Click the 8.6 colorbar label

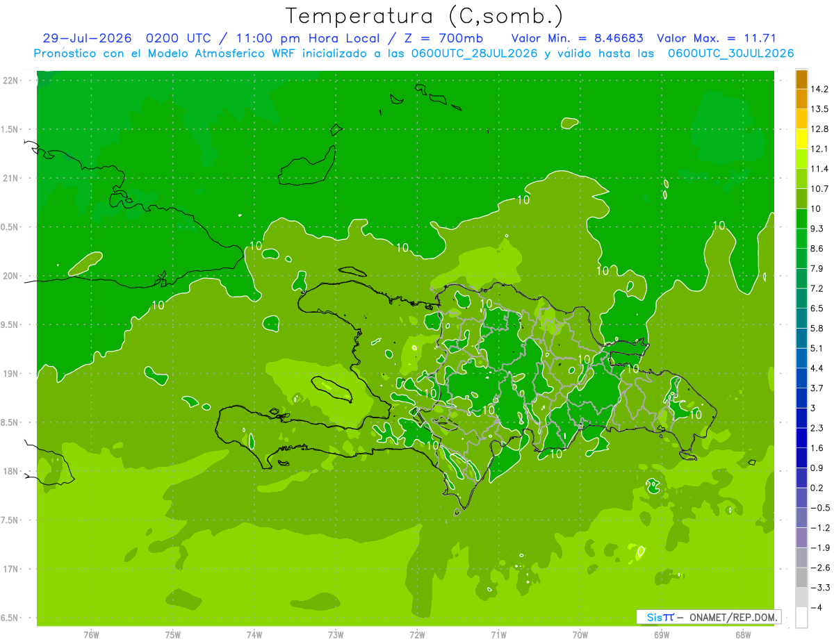tap(817, 249)
